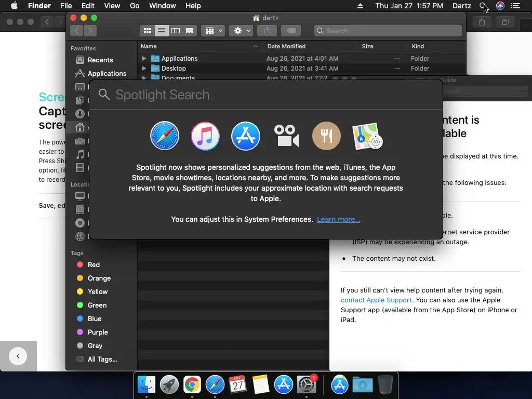Expand the Applications folder row

coord(144,58)
